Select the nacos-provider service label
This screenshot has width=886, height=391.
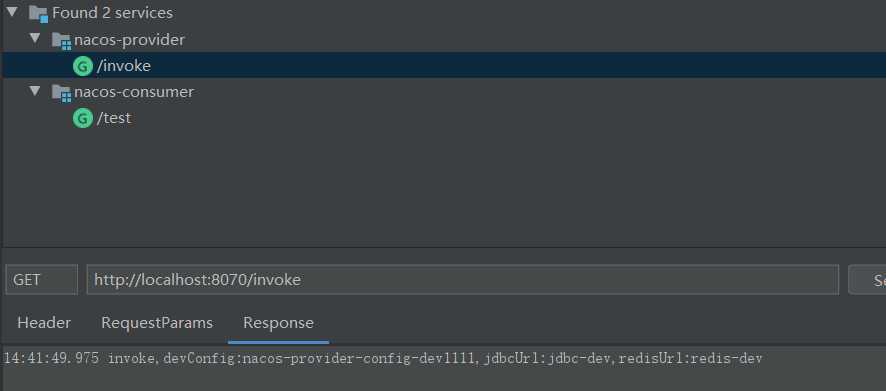click(x=129, y=40)
